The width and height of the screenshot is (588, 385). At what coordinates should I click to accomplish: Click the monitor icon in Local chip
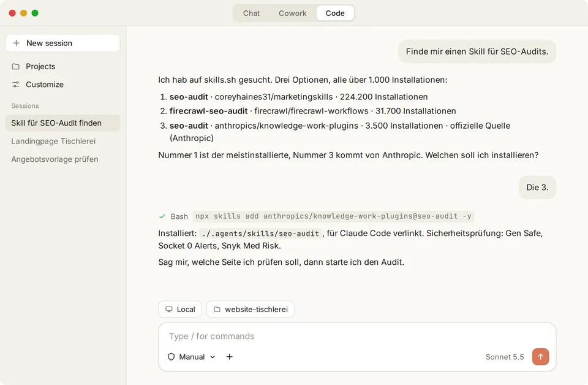tap(169, 309)
